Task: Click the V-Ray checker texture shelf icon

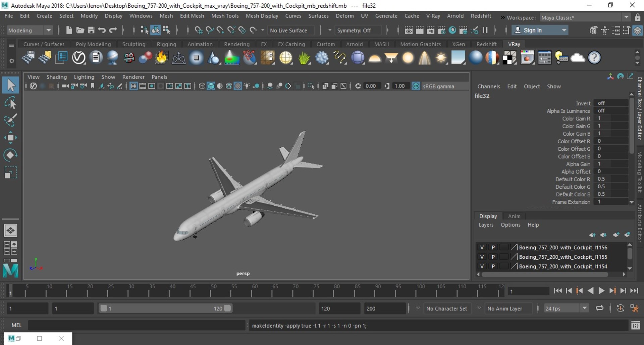Action: tap(509, 58)
